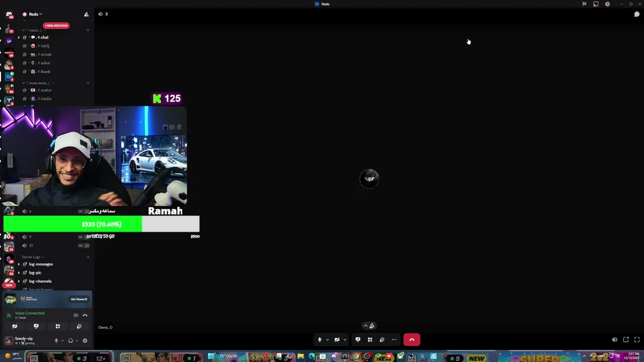Join voice channel 10

pos(54,245)
